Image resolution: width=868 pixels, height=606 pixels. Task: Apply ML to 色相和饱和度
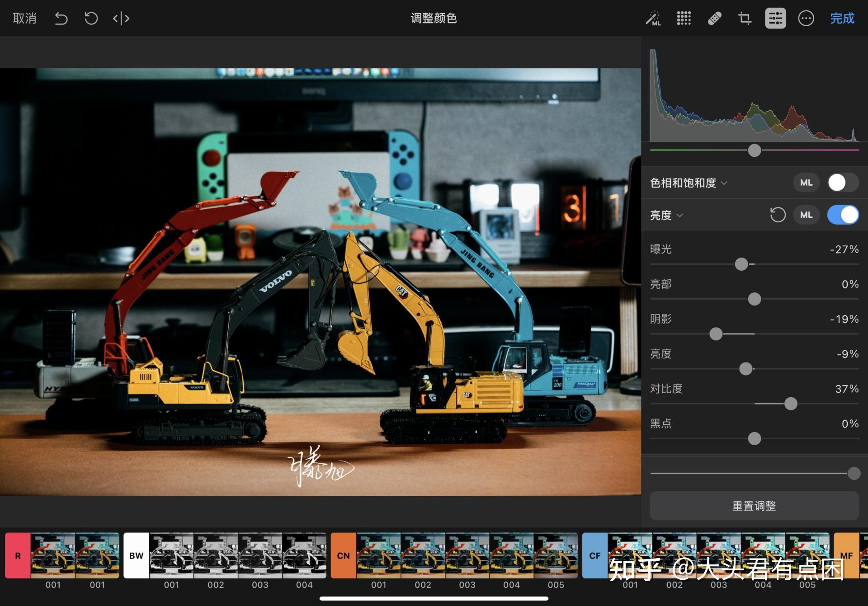807,183
